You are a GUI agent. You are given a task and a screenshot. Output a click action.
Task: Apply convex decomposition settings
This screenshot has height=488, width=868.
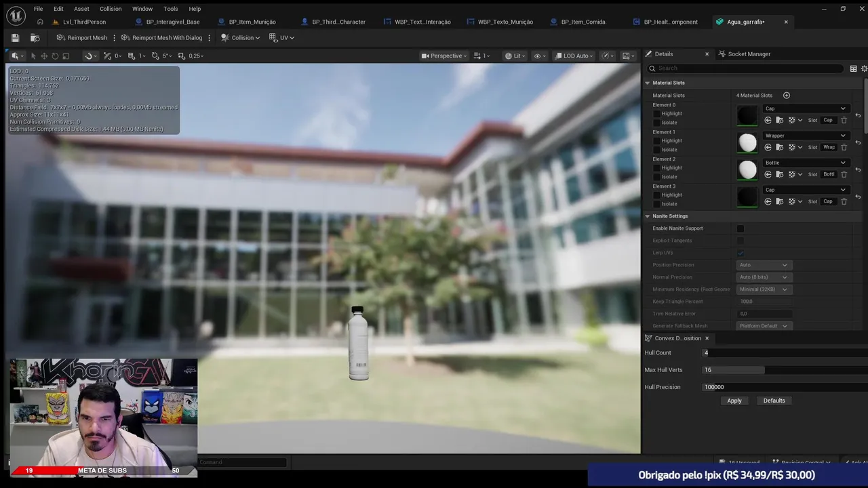(x=734, y=401)
